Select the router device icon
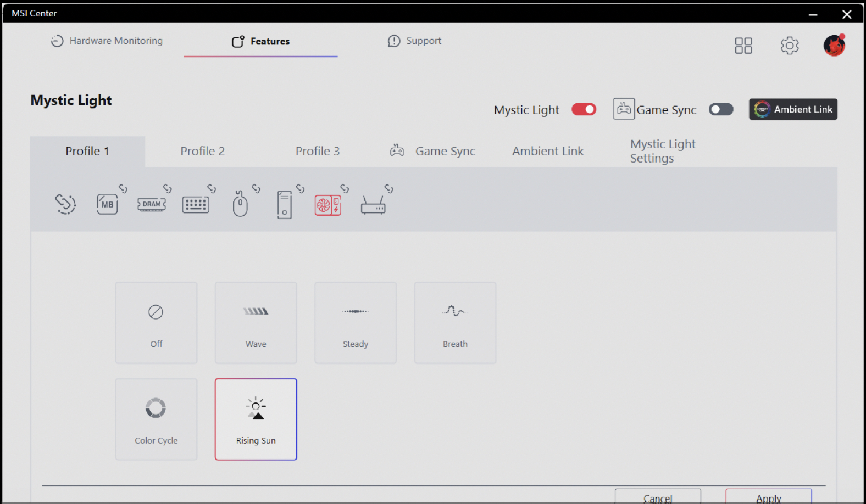The image size is (866, 504). point(373,205)
